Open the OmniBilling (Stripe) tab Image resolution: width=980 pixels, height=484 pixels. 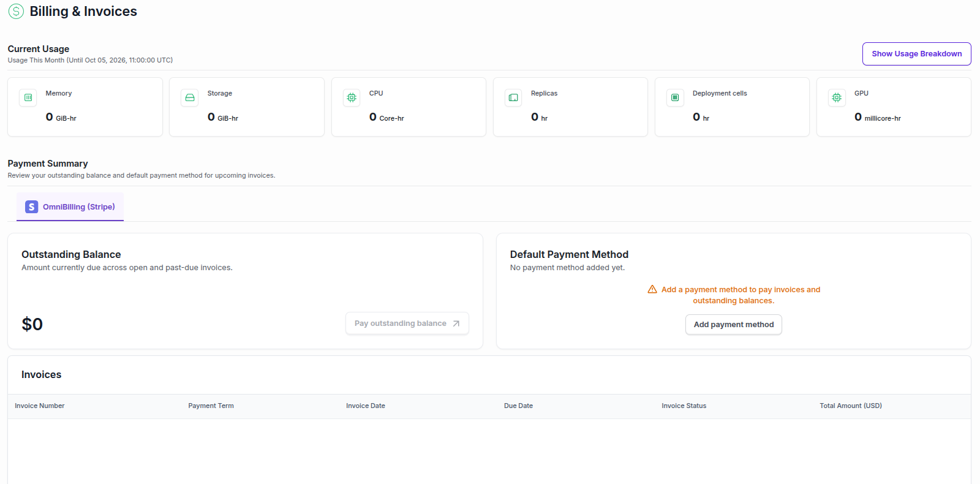coord(70,207)
